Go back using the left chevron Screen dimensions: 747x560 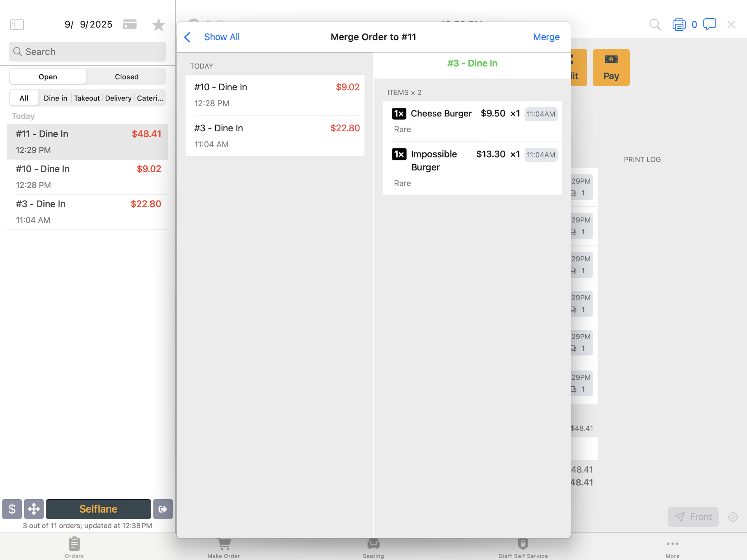(x=188, y=37)
